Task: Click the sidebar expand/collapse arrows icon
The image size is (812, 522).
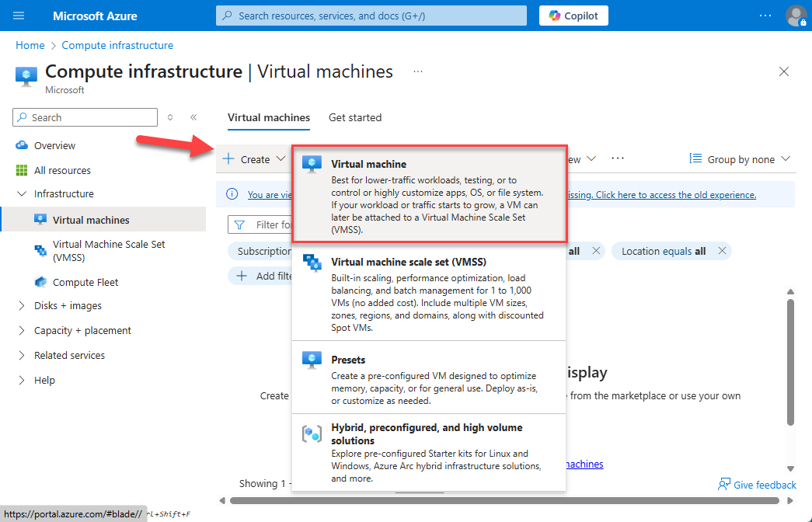Action: [170, 117]
